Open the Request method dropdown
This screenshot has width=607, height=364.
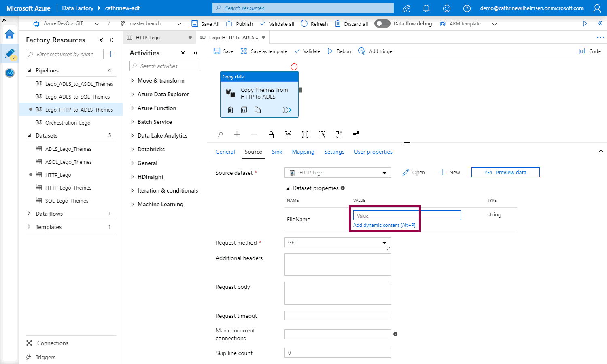pos(338,243)
